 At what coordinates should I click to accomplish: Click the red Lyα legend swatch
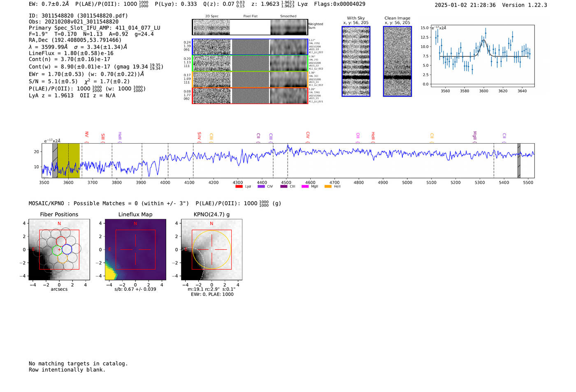239,187
